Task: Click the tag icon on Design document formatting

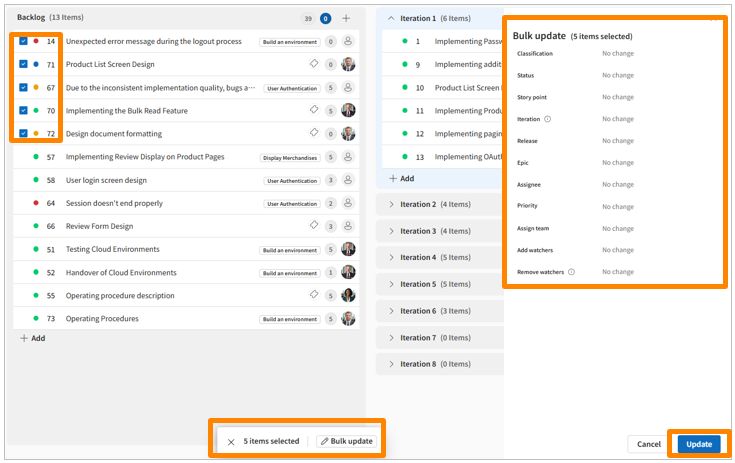Action: 313,133
